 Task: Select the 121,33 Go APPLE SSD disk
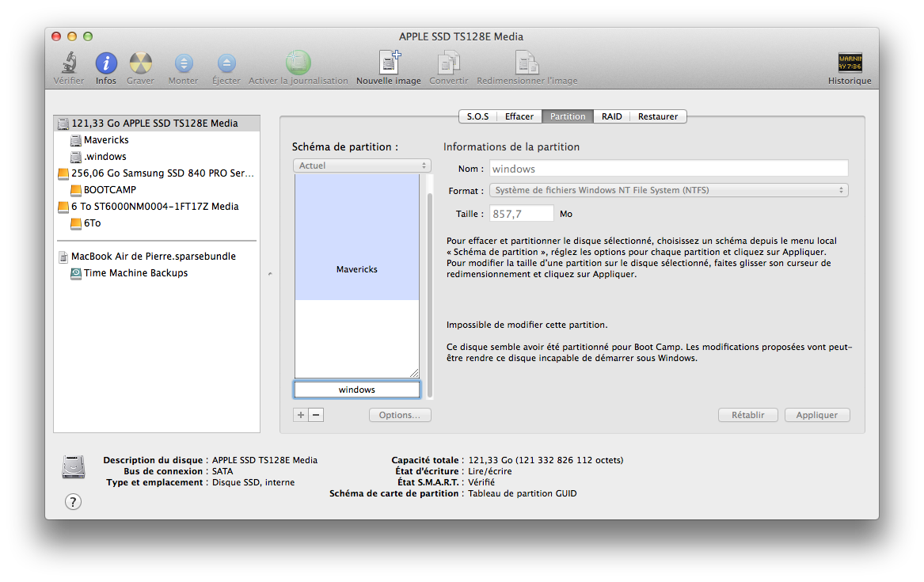[x=157, y=123]
